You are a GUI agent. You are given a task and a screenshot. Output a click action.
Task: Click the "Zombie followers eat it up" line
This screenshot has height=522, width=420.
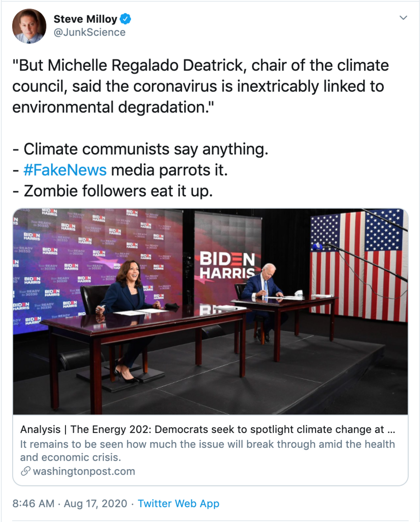[x=112, y=191]
